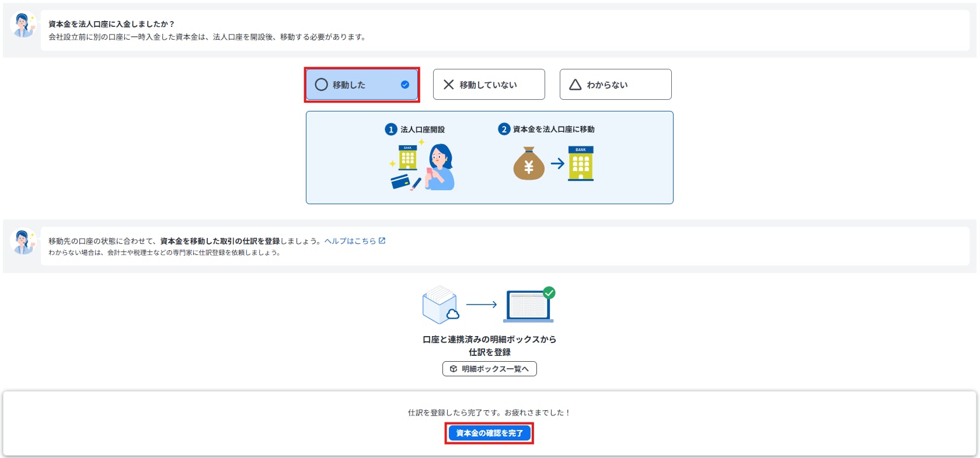980x458 pixels.
Task: Click the cloud box illustration
Action: (x=441, y=305)
